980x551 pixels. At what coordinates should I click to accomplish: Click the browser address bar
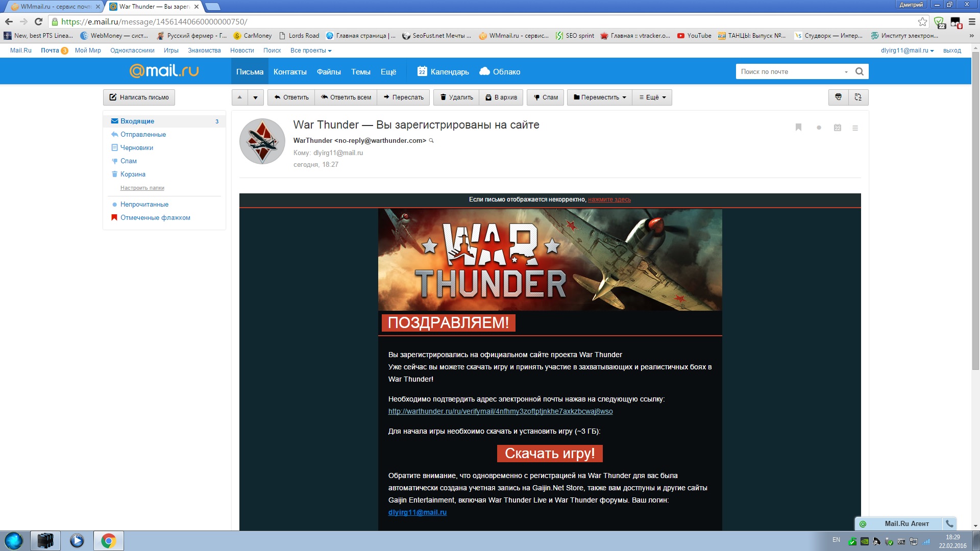[485, 21]
